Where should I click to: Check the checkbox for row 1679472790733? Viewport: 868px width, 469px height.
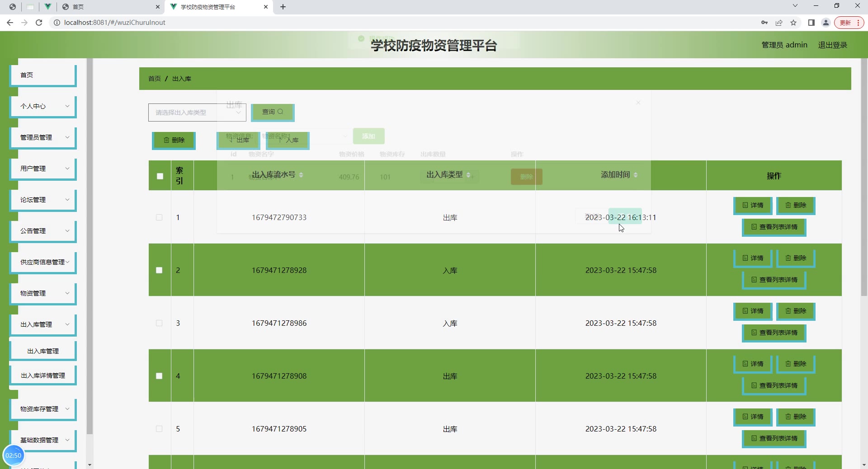click(159, 217)
